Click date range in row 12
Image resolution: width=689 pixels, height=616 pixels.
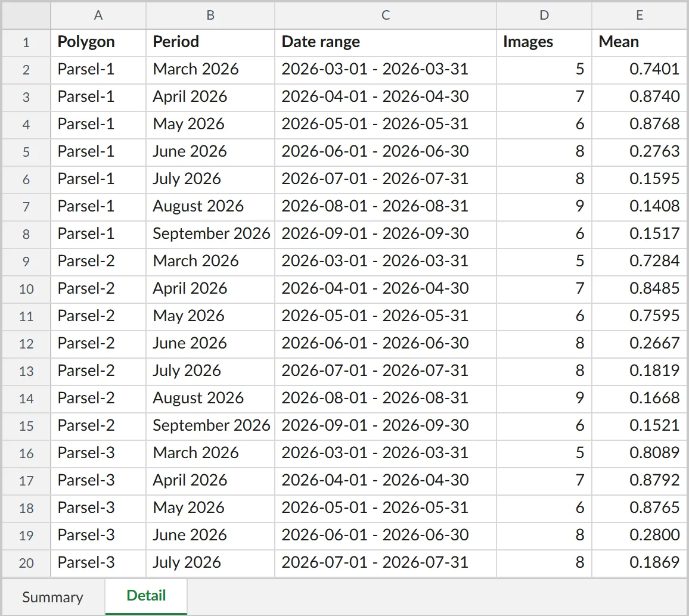[386, 344]
